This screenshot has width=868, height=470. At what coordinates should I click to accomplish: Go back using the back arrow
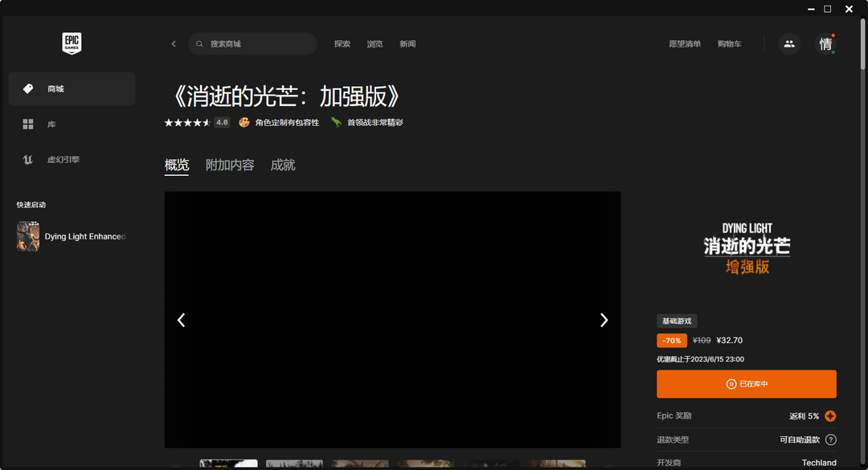click(174, 43)
